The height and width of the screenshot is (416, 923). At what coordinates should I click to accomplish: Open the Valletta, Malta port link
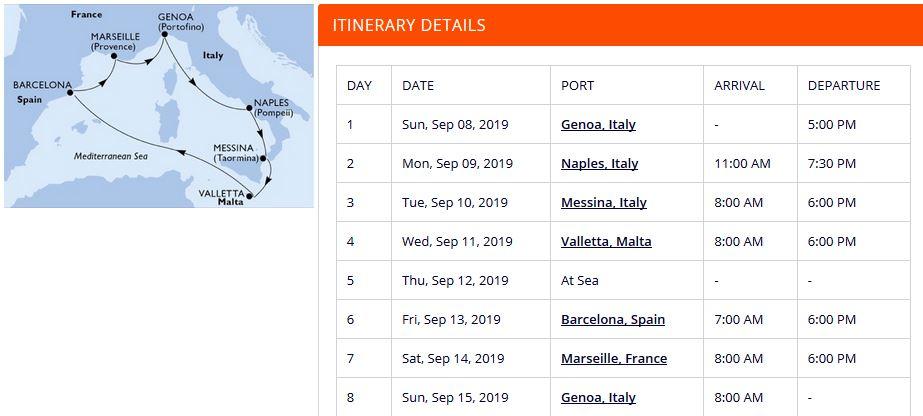tap(606, 242)
